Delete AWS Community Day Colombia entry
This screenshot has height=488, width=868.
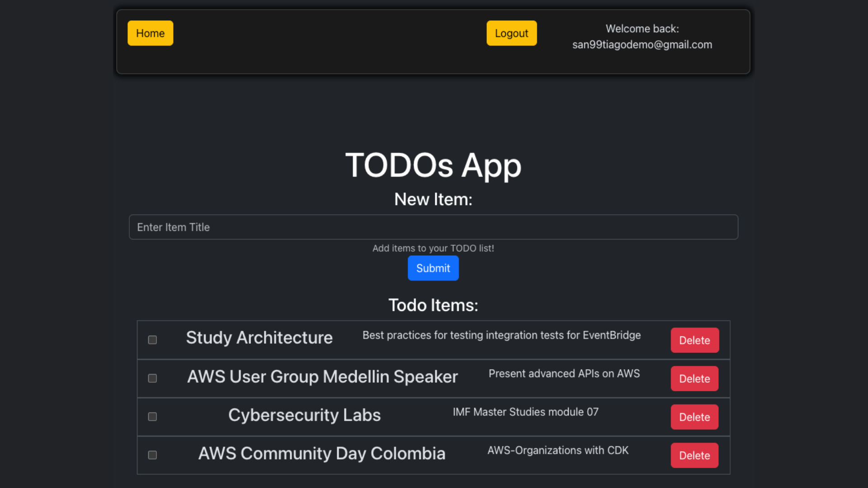694,455
